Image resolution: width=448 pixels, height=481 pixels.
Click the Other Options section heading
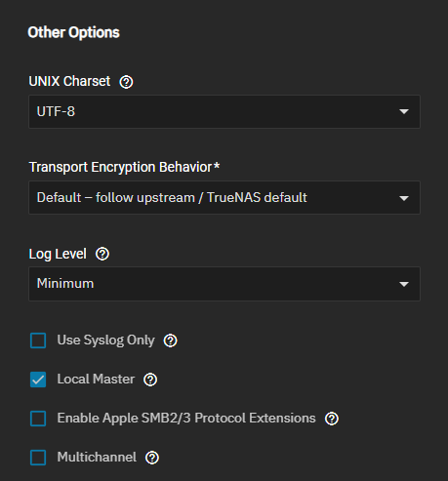[74, 32]
